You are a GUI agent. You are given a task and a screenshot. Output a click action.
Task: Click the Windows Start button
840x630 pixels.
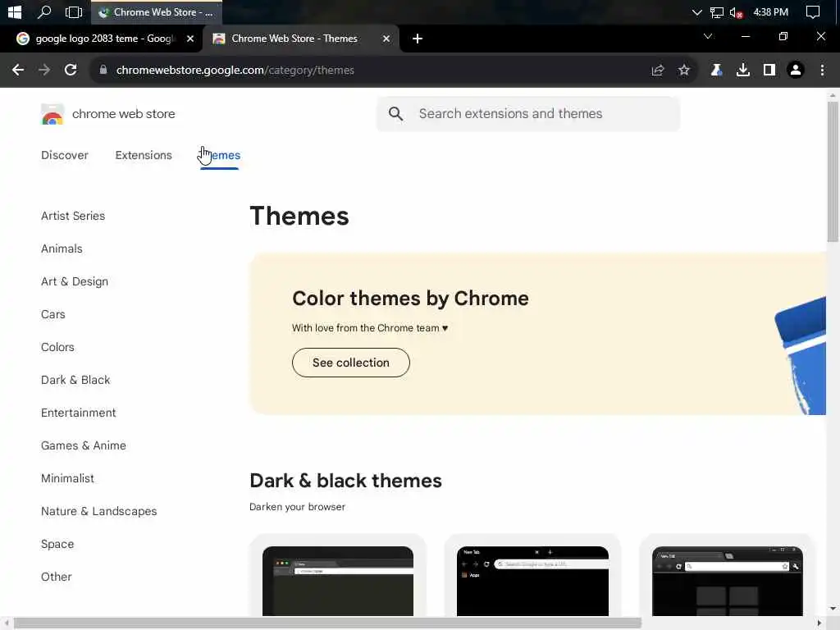coord(15,11)
